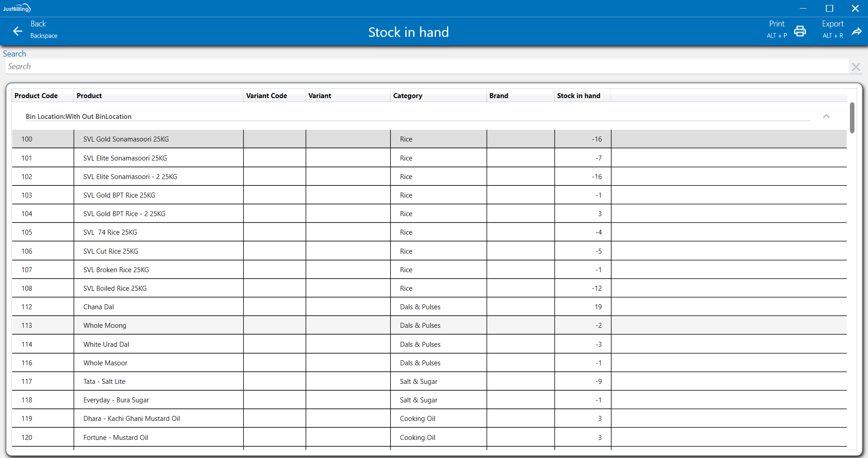Click the Brand column header
868x458 pixels.
tap(498, 96)
